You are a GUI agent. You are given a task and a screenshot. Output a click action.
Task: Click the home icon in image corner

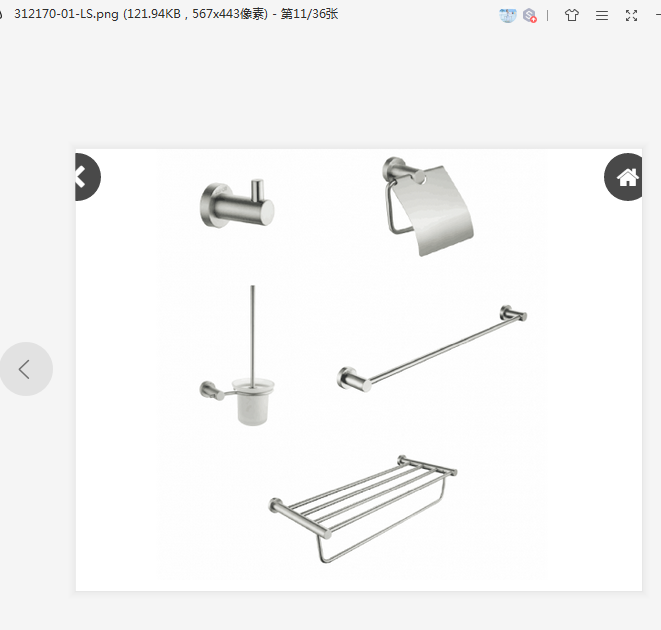pyautogui.click(x=623, y=177)
